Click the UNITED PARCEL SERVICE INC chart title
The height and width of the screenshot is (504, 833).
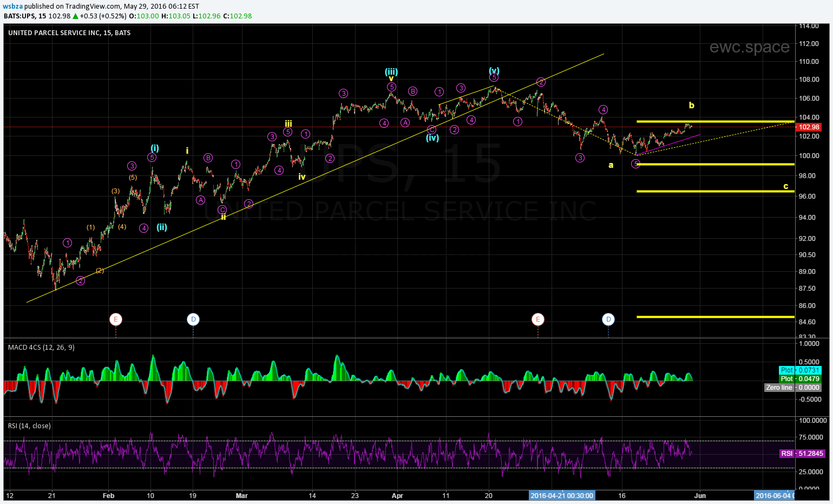pos(69,33)
